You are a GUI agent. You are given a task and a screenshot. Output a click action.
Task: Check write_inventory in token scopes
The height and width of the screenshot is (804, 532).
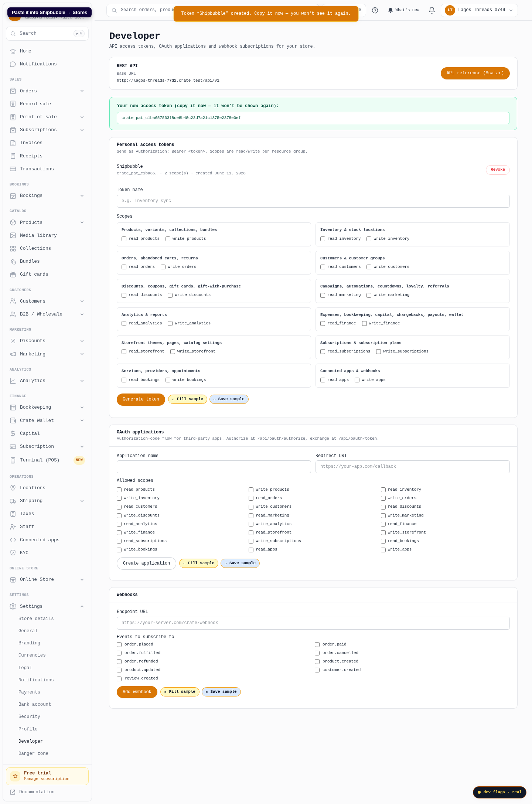pos(369,239)
